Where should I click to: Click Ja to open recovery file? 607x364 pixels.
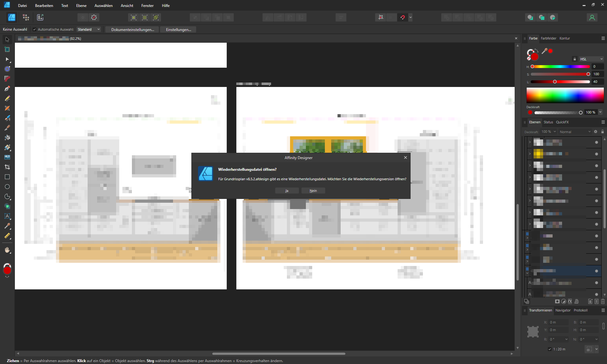coord(287,191)
